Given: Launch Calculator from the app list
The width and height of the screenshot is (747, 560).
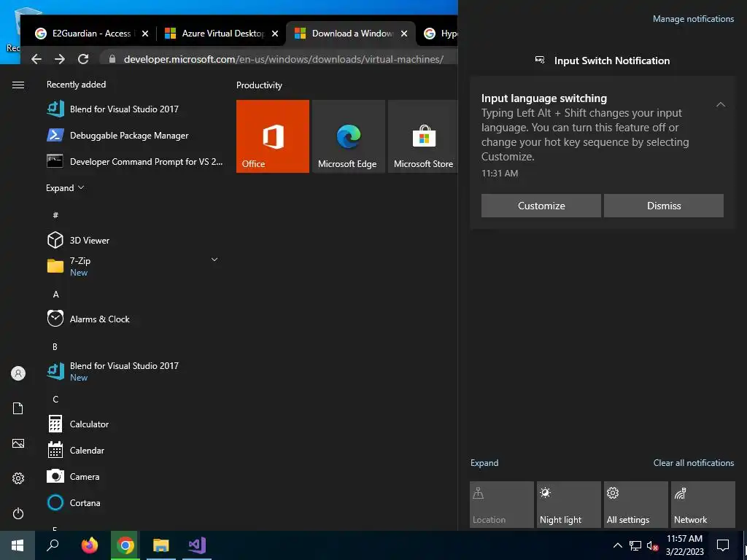Looking at the screenshot, I should point(135,424).
